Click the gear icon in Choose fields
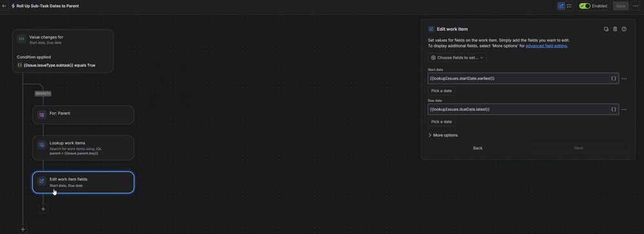 [x=433, y=58]
